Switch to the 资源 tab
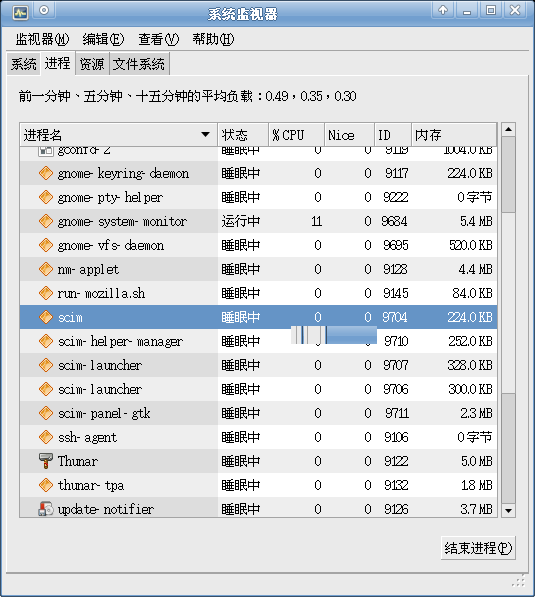This screenshot has width=535, height=597. click(x=92, y=64)
